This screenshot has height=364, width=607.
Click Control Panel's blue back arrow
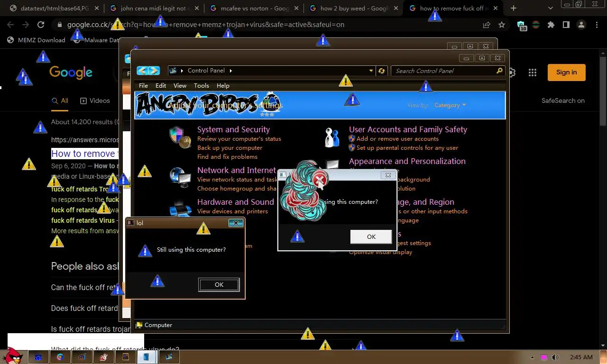(142, 71)
